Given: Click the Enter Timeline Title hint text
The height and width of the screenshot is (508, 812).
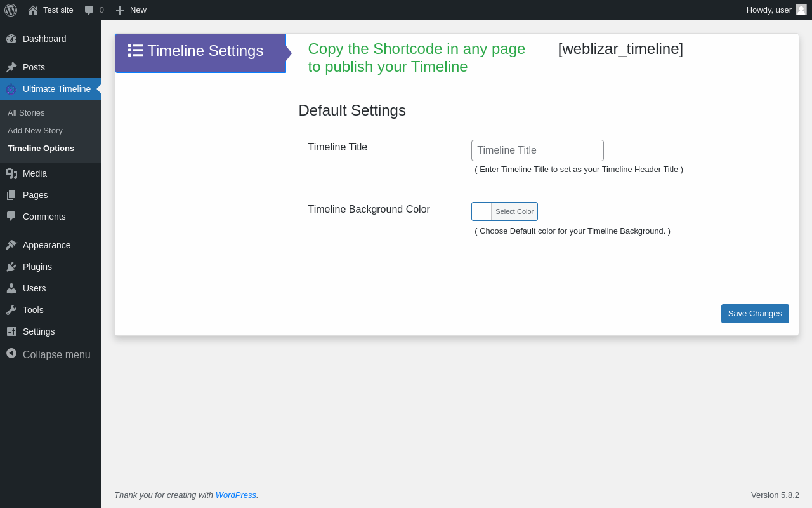Looking at the screenshot, I should pos(579,170).
